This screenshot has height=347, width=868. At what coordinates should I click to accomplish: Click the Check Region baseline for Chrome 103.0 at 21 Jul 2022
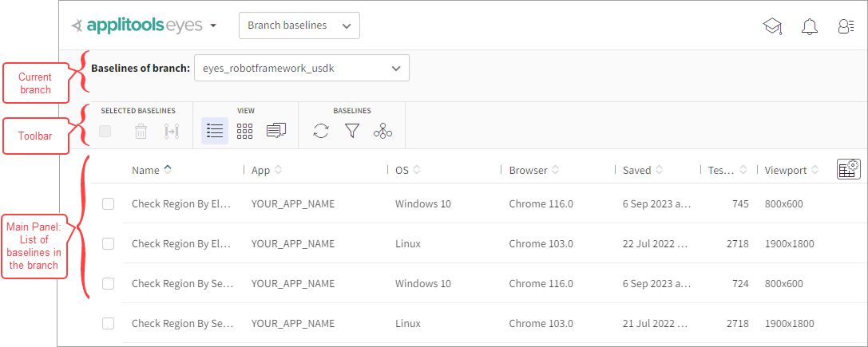pyautogui.click(x=181, y=324)
